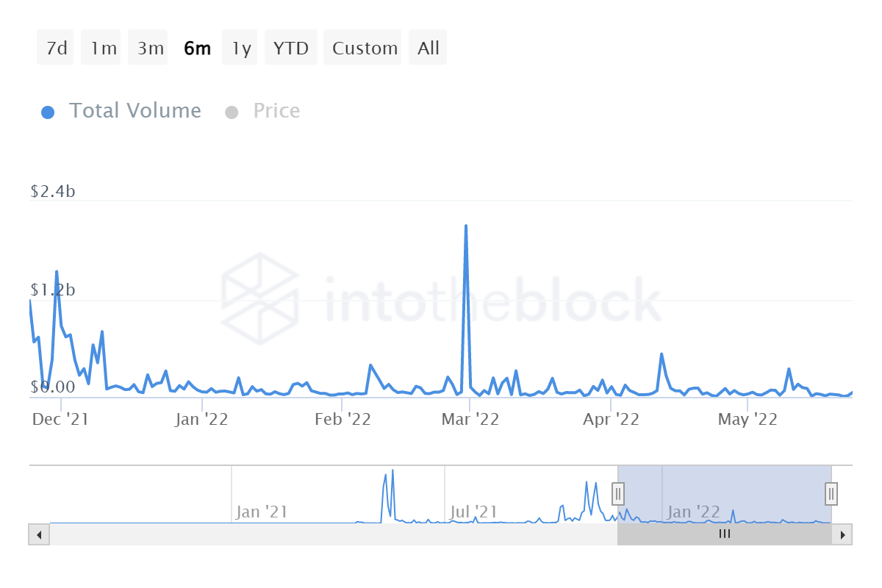Image resolution: width=882 pixels, height=588 pixels.
Task: Click the gray Price legend dot
Action: [232, 112]
